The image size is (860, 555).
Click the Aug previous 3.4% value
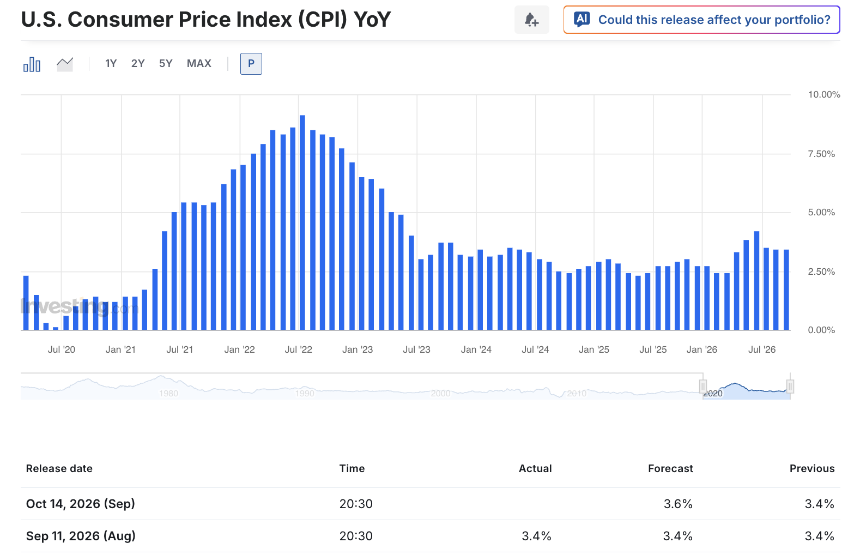pyautogui.click(x=819, y=536)
